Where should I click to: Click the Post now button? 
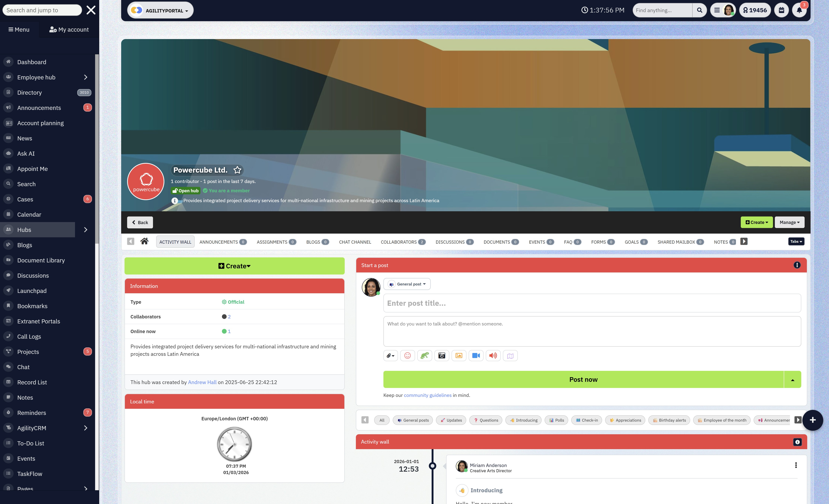[583, 379]
